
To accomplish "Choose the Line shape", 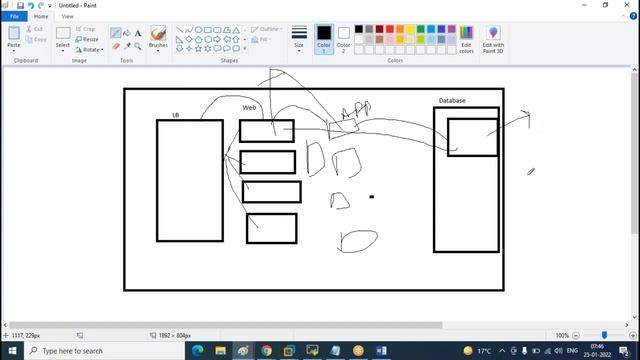I will [x=180, y=30].
